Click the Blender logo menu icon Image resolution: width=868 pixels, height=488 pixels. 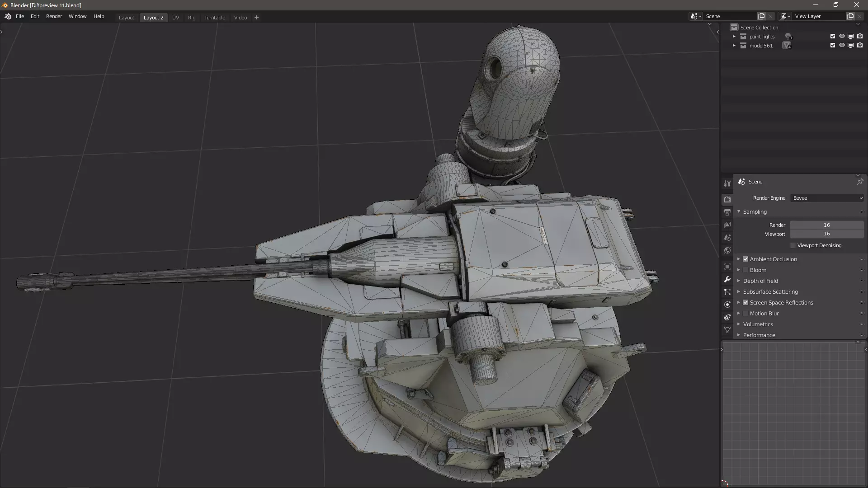coord(8,16)
